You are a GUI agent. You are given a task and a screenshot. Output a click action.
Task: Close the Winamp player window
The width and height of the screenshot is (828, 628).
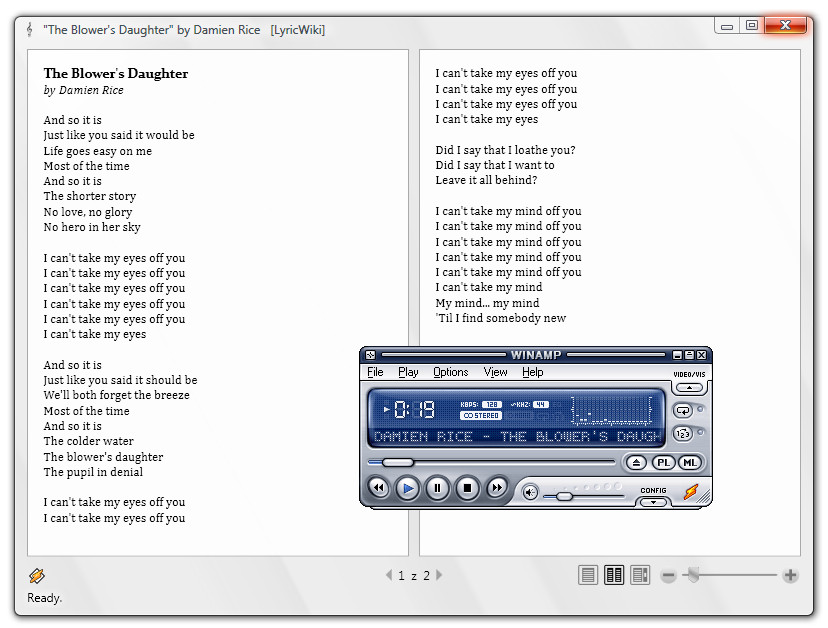pos(701,355)
